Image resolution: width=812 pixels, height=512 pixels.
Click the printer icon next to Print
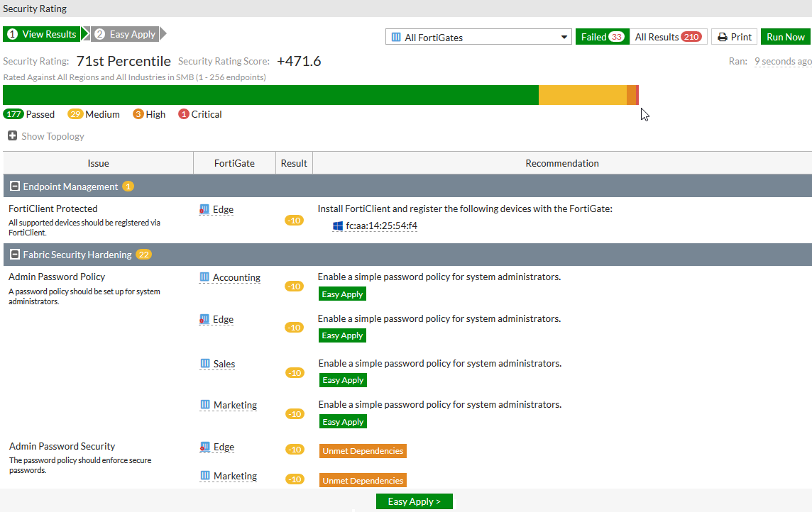[x=723, y=38]
